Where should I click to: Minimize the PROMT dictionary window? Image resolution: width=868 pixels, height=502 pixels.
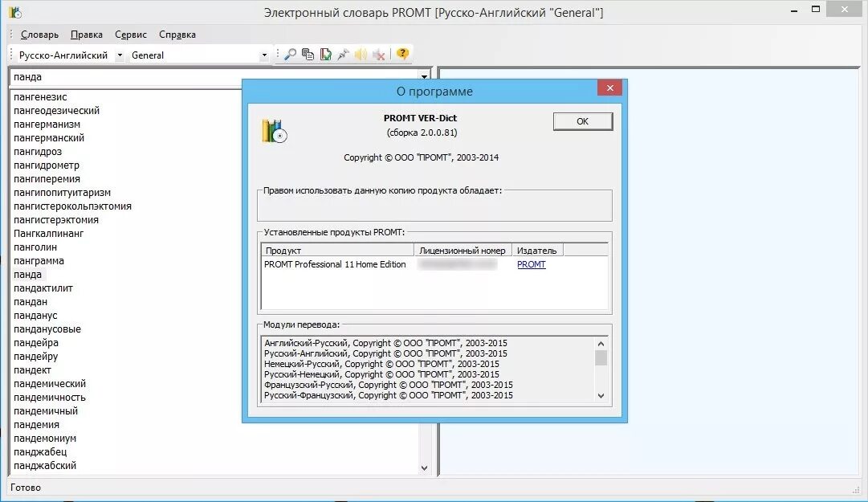click(794, 10)
